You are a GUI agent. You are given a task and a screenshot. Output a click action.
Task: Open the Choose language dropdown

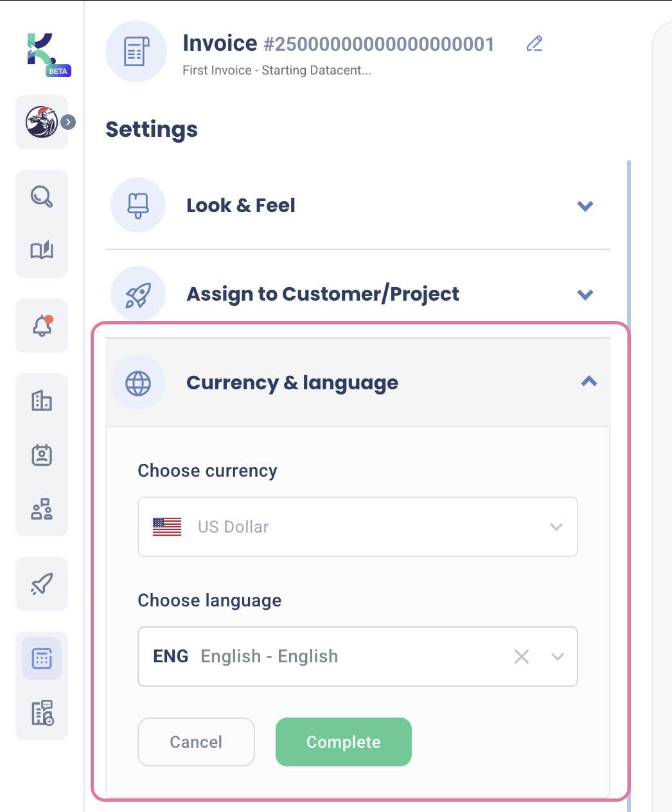click(x=556, y=657)
